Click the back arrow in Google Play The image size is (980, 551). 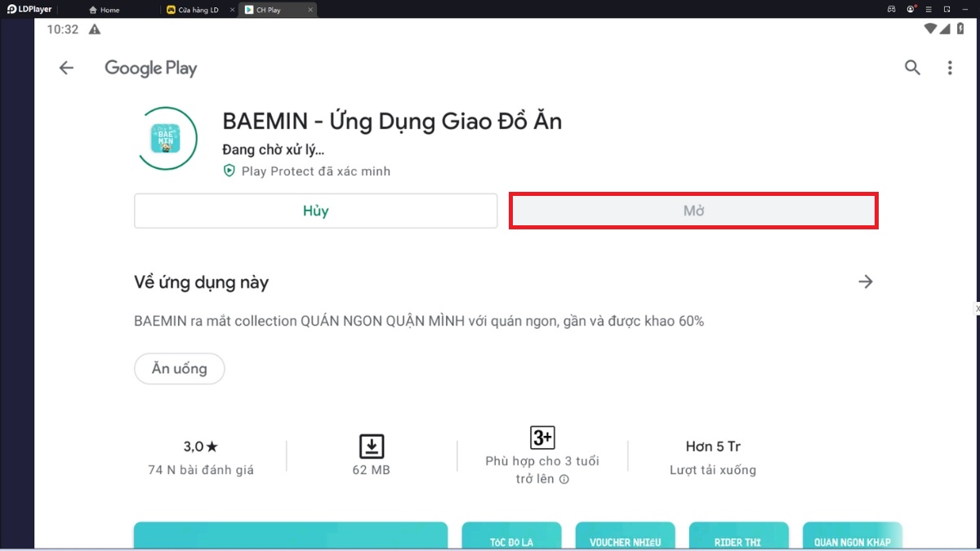[x=66, y=68]
